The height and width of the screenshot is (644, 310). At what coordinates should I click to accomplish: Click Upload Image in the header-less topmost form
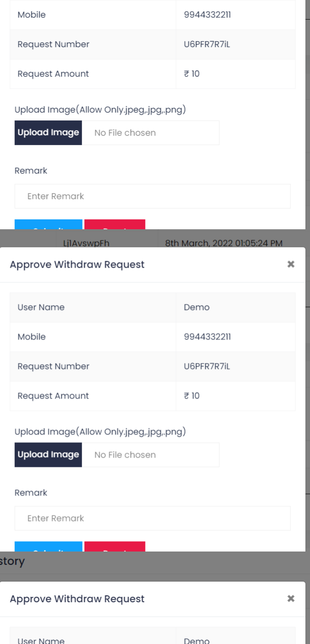click(x=48, y=133)
